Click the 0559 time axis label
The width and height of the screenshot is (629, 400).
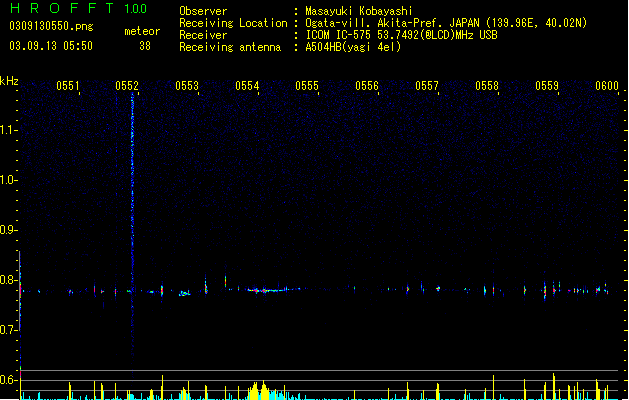tap(547, 86)
